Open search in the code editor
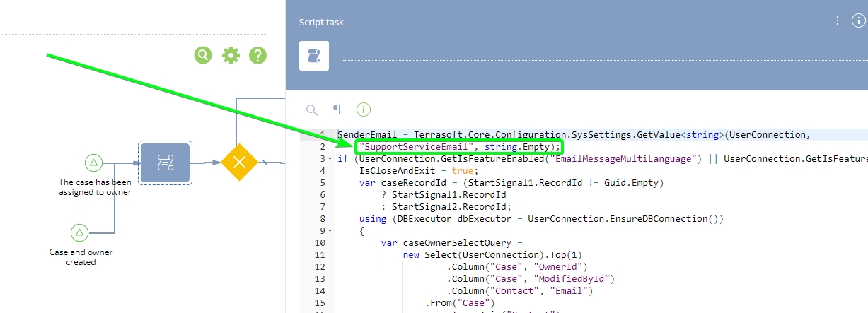Image resolution: width=868 pixels, height=313 pixels. coord(311,110)
